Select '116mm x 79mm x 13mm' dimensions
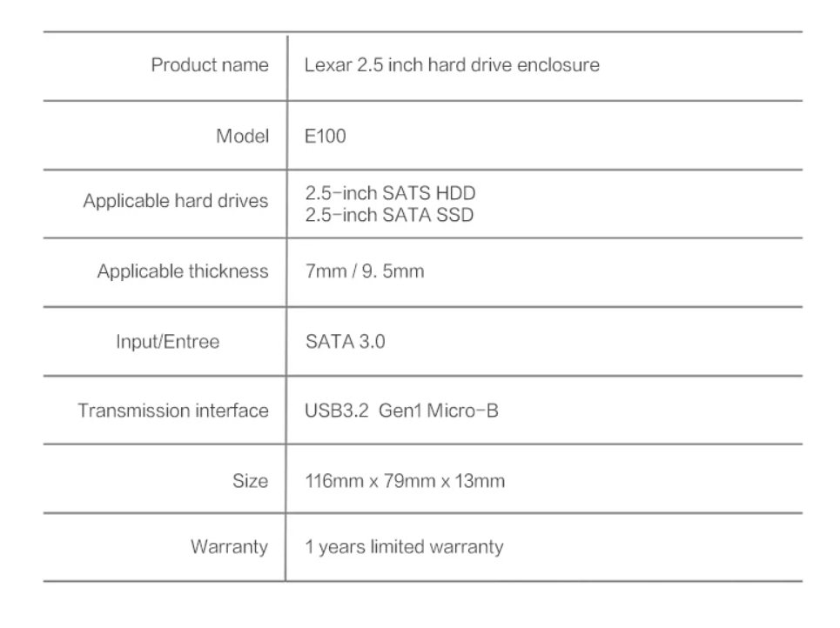The height and width of the screenshot is (628, 840). (405, 481)
